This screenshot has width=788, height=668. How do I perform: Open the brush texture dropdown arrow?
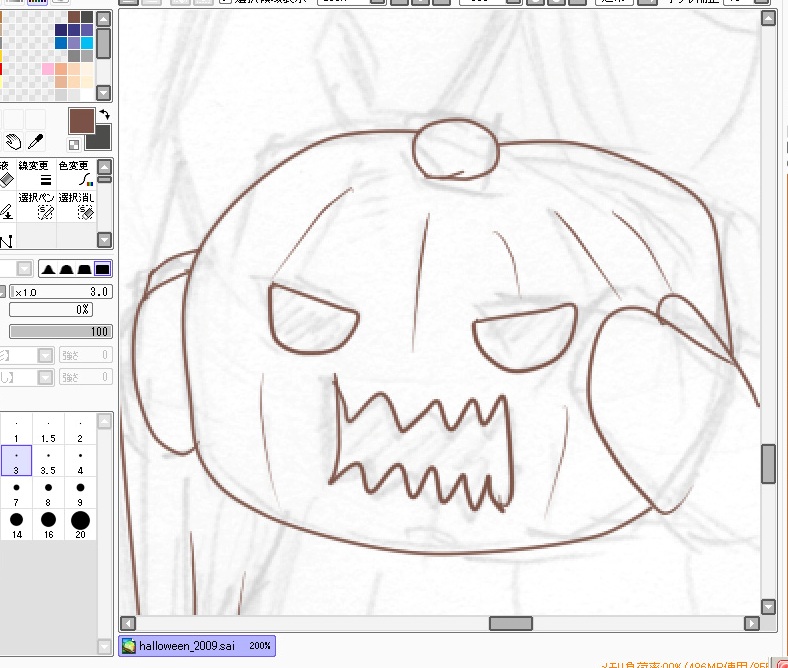pos(45,377)
